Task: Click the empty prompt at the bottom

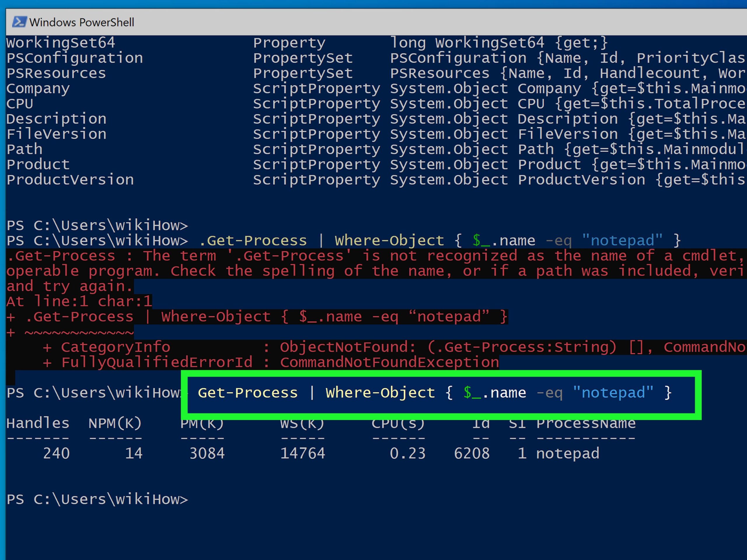Action: pyautogui.click(x=97, y=499)
